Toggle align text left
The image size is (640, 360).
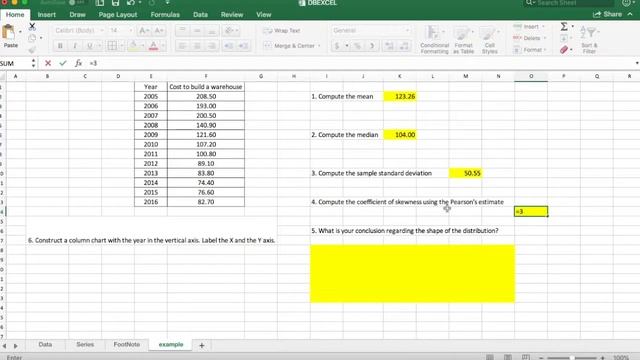point(182,46)
